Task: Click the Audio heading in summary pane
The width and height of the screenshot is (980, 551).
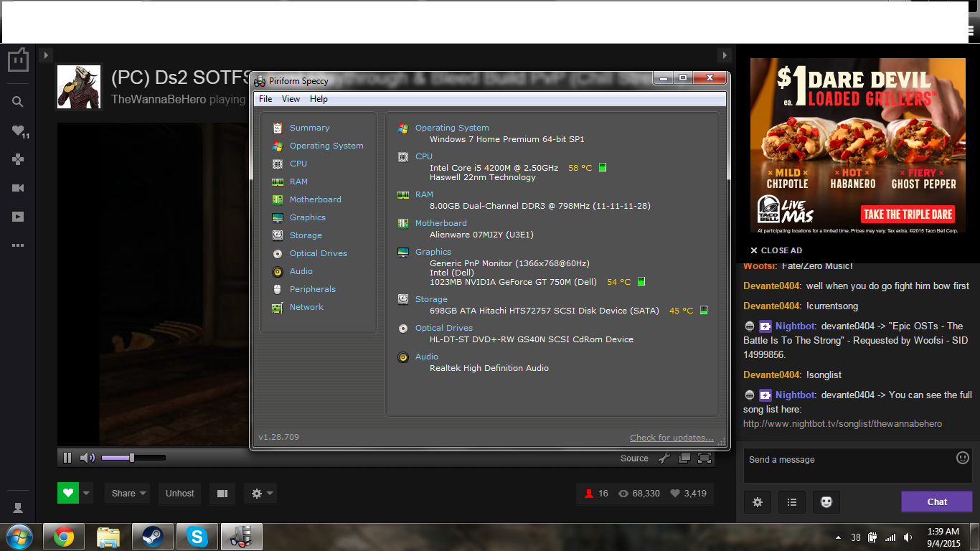Action: coord(427,357)
